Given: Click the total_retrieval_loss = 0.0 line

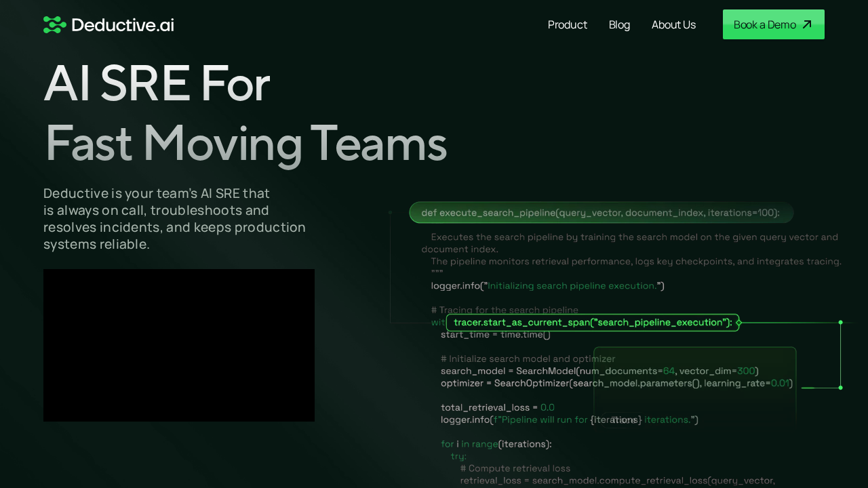Looking at the screenshot, I should pos(497,407).
